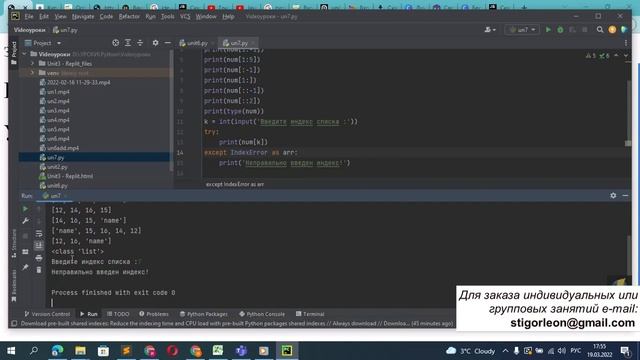
Task: Click un7.py in navigation bar
Action: tap(65, 30)
